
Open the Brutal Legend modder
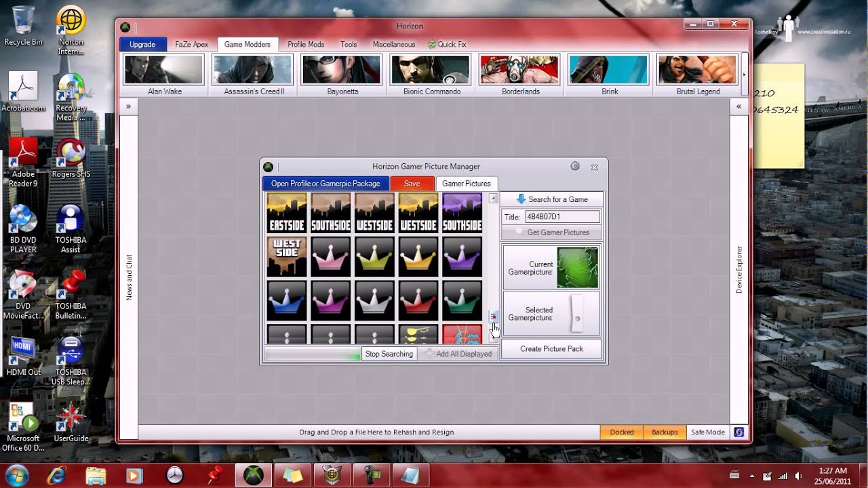pos(698,75)
